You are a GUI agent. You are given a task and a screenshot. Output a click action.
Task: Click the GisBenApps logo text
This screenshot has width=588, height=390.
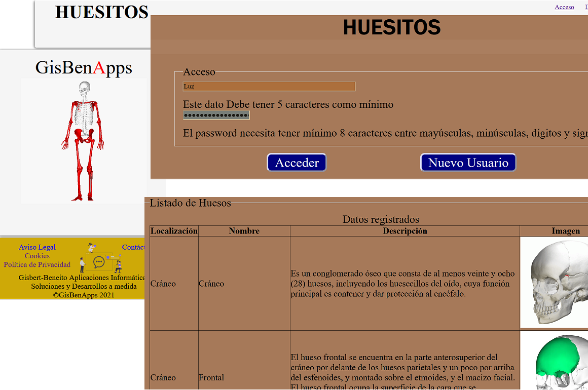(x=84, y=68)
